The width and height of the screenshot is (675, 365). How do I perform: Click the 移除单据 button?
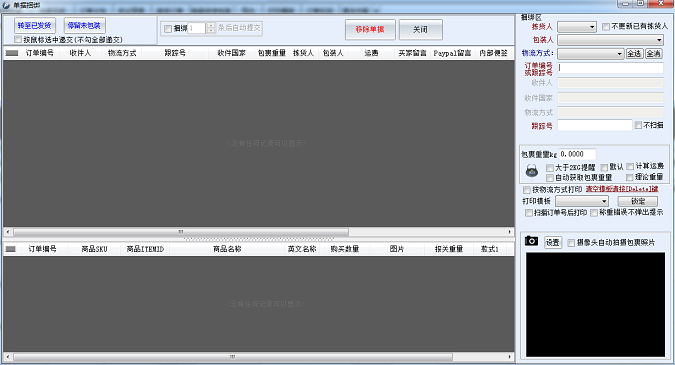(370, 29)
